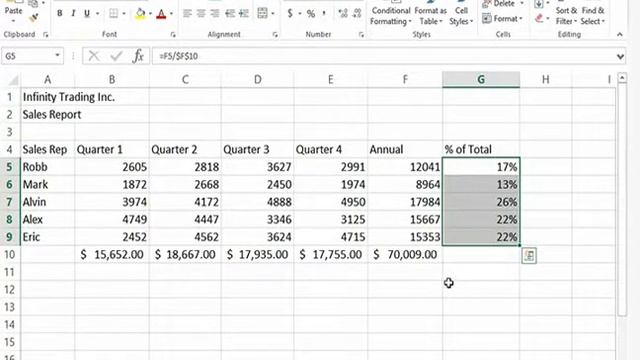The height and width of the screenshot is (360, 640).
Task: Cancel formula entry with X icon
Action: (94, 56)
